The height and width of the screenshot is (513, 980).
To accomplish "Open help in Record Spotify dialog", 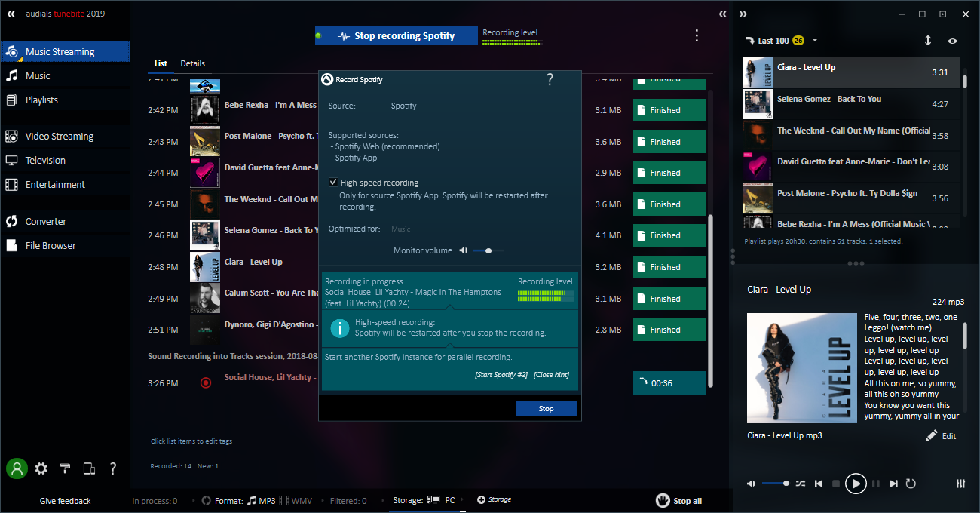I will point(550,79).
